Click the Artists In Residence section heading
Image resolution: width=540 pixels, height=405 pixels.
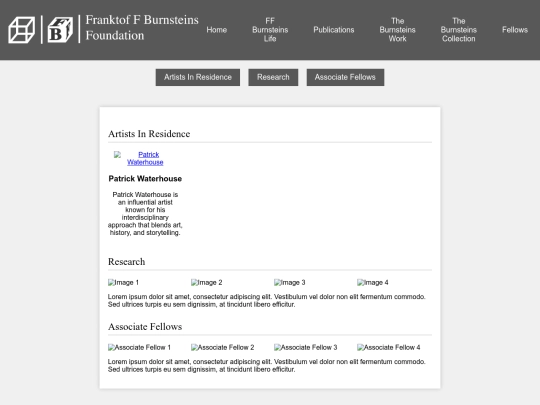[149, 134]
